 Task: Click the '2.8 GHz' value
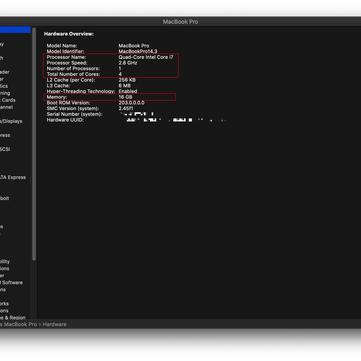tap(128, 63)
